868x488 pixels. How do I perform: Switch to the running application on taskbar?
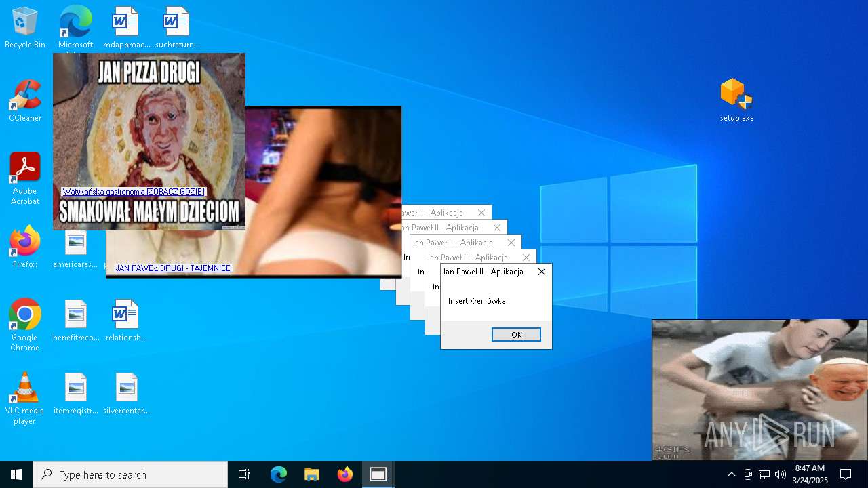[x=378, y=474]
